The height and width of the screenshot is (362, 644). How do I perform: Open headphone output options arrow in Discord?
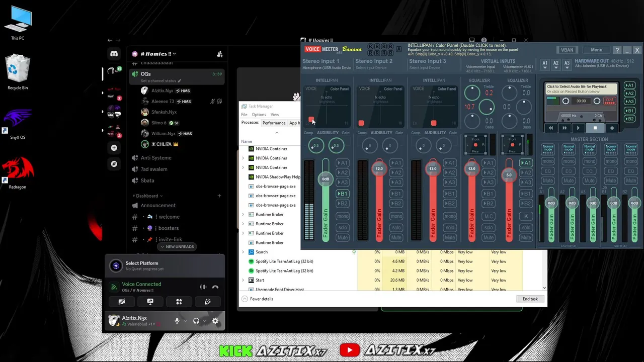204,321
